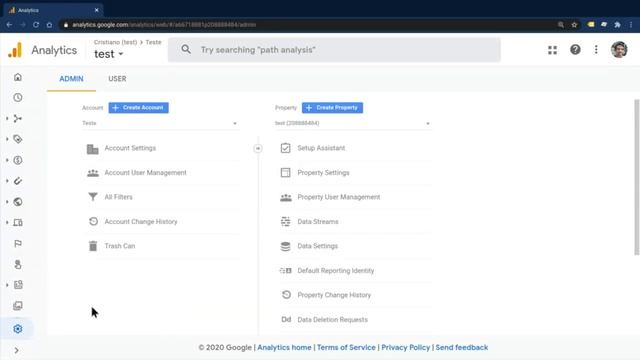Open the tag icon in sidebar

18,139
